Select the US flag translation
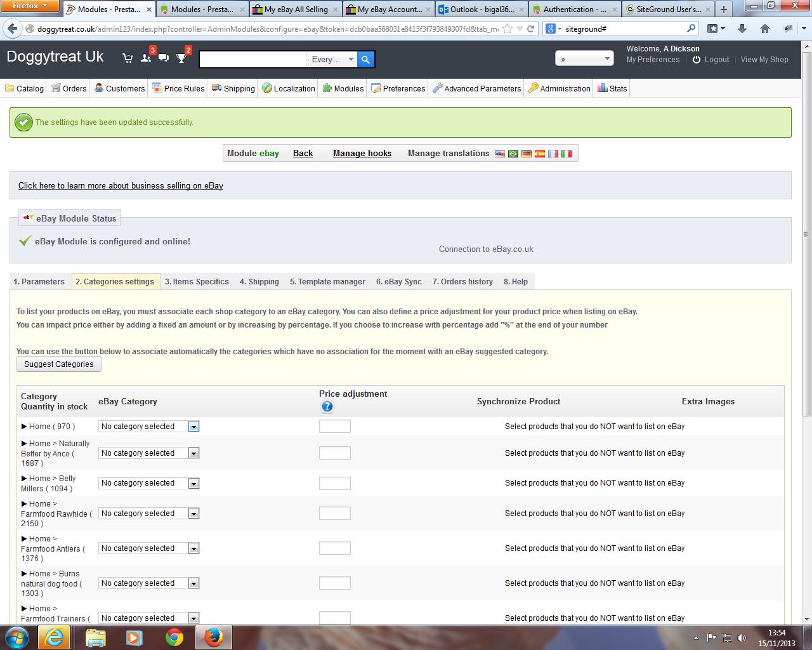This screenshot has height=650, width=812. pos(500,154)
